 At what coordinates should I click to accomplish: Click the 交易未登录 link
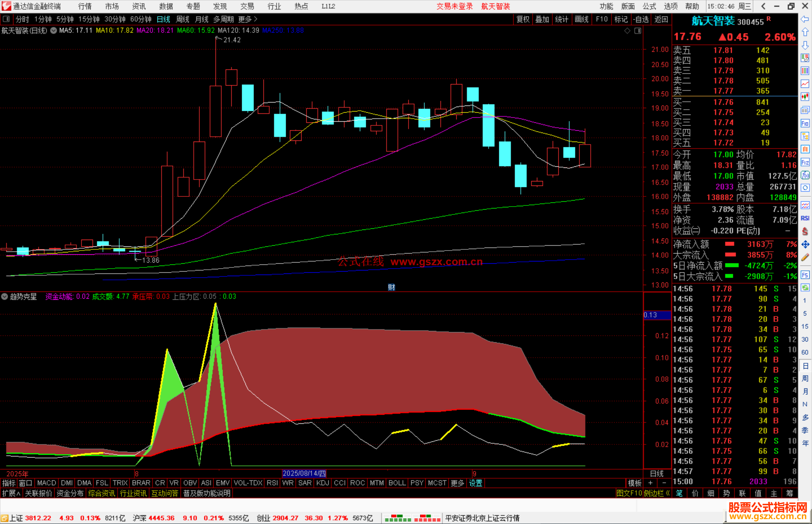(454, 6)
